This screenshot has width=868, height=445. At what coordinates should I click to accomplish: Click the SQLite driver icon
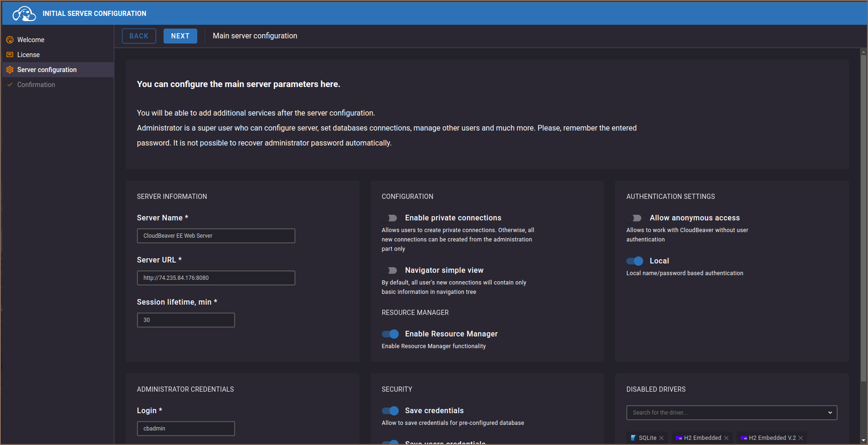tap(633, 438)
